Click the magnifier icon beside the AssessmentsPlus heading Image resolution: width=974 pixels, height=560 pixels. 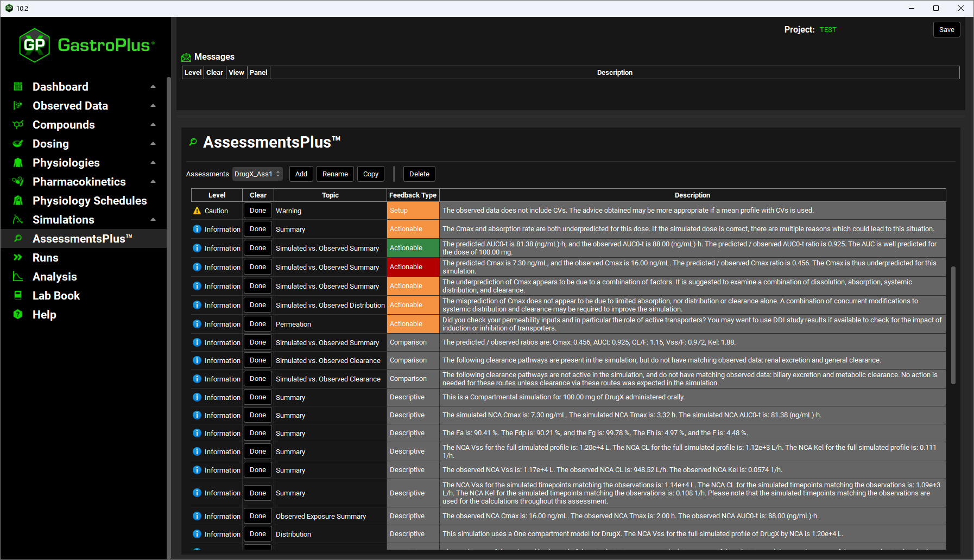click(193, 142)
